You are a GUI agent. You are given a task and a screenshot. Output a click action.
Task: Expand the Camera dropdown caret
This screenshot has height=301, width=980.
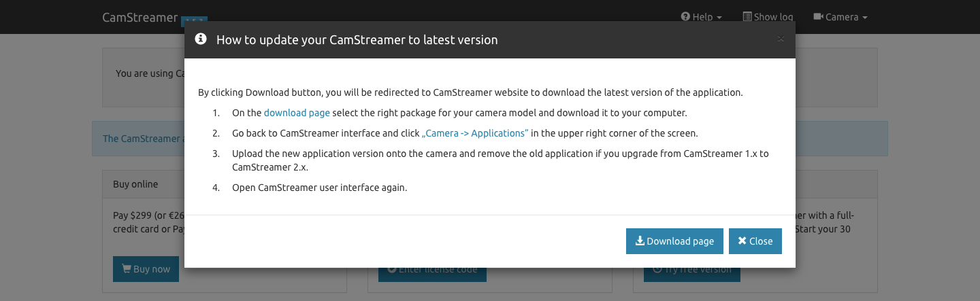(x=865, y=18)
